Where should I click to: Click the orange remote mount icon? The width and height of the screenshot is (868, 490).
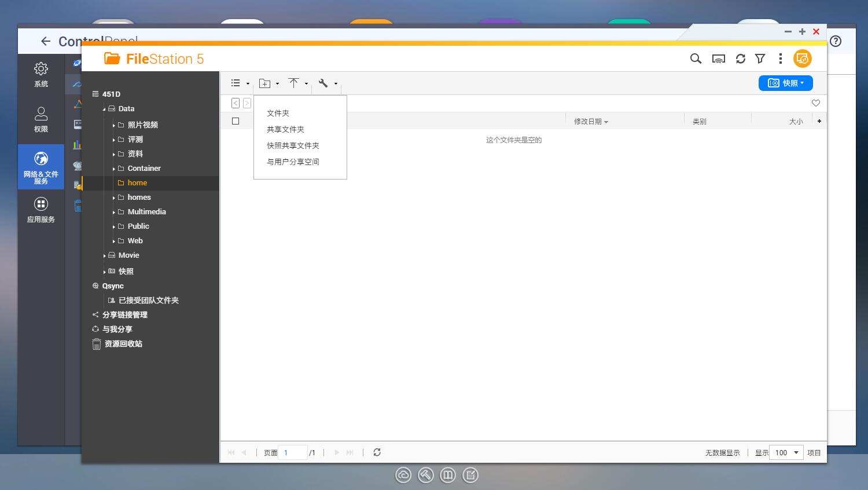tap(802, 58)
